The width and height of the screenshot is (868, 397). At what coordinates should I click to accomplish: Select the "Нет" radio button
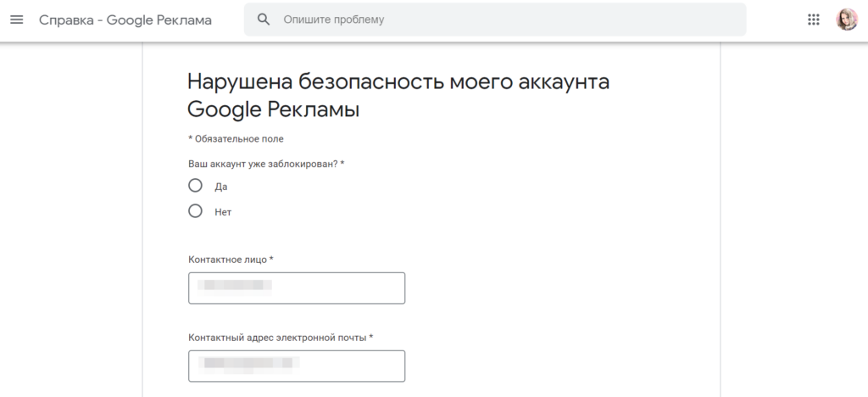pos(196,211)
